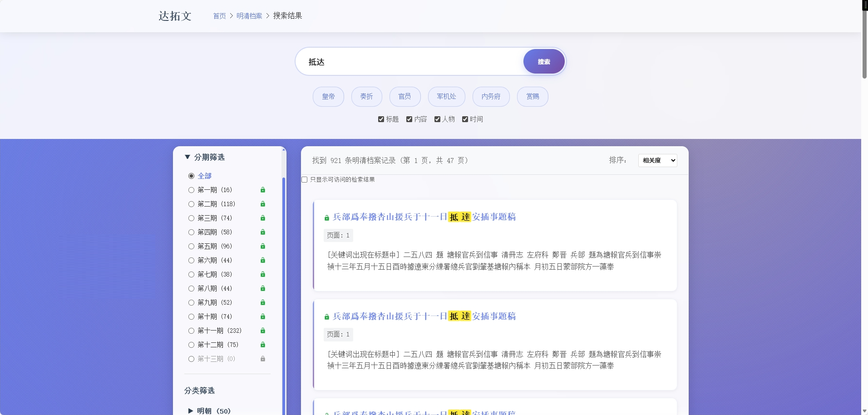Screen dimensions: 868x415
Task: Click the lock icon beside 第九期 filter
Action: pyautogui.click(x=263, y=302)
